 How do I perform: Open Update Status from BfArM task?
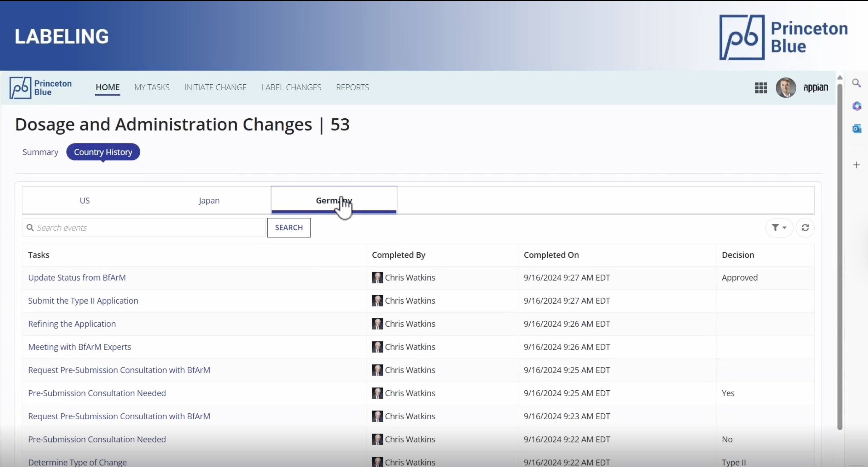point(77,278)
